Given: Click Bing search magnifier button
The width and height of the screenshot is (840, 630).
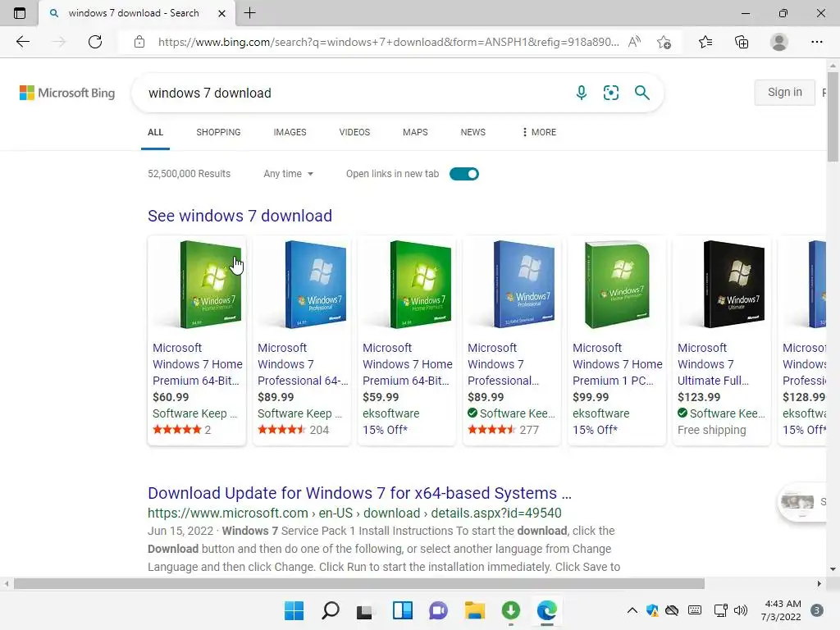Looking at the screenshot, I should coord(641,93).
